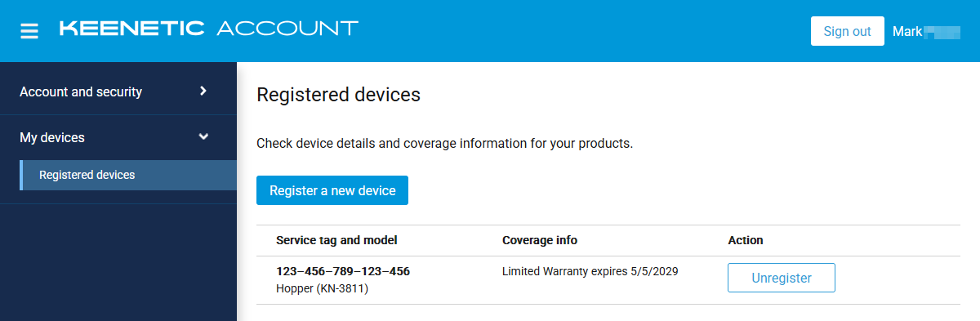Click the Action column header
The image size is (980, 321).
pyautogui.click(x=746, y=240)
